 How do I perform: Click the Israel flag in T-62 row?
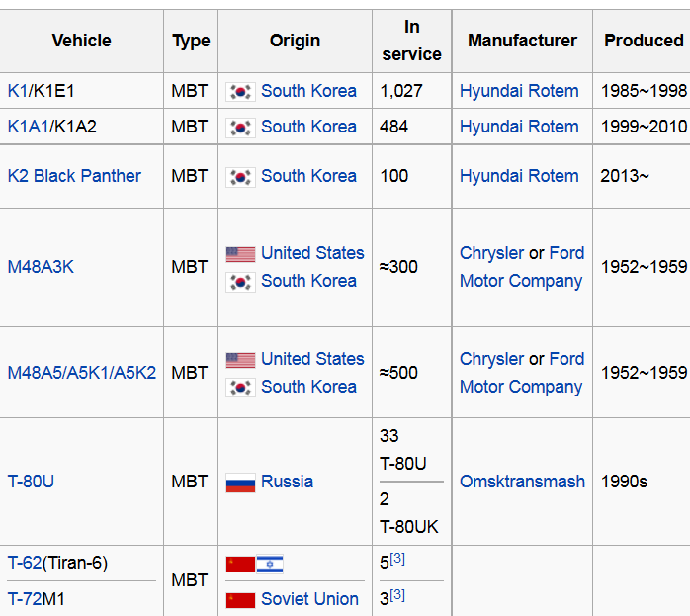click(x=270, y=564)
